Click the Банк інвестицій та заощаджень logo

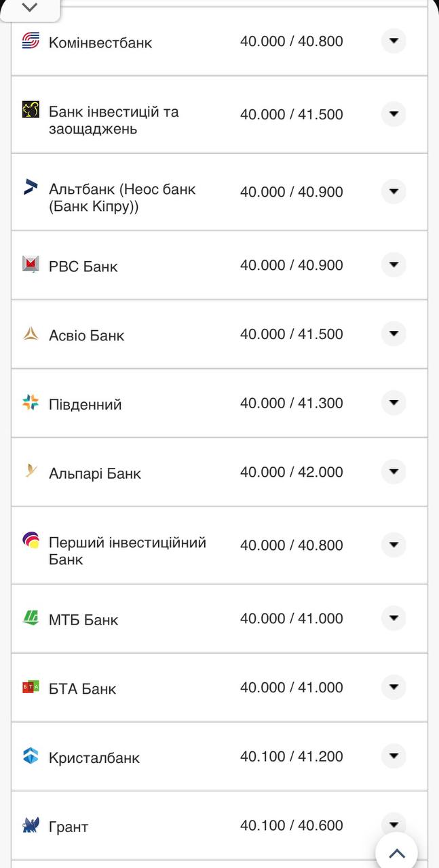coord(31,110)
